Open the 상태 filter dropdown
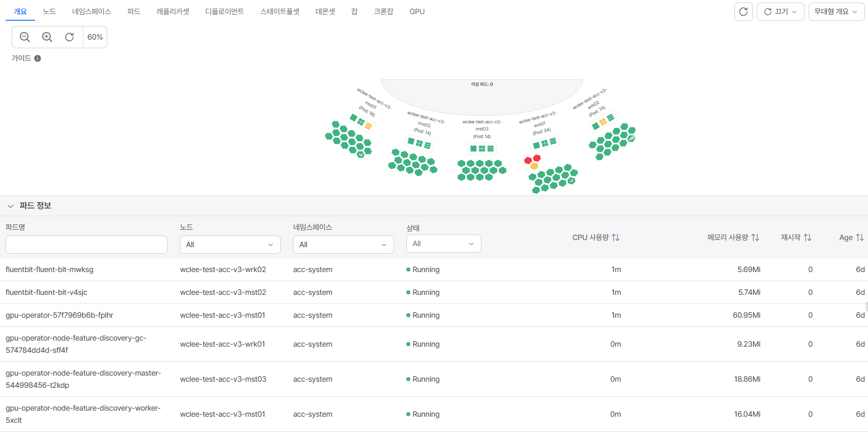The height and width of the screenshot is (437, 868). 444,244
